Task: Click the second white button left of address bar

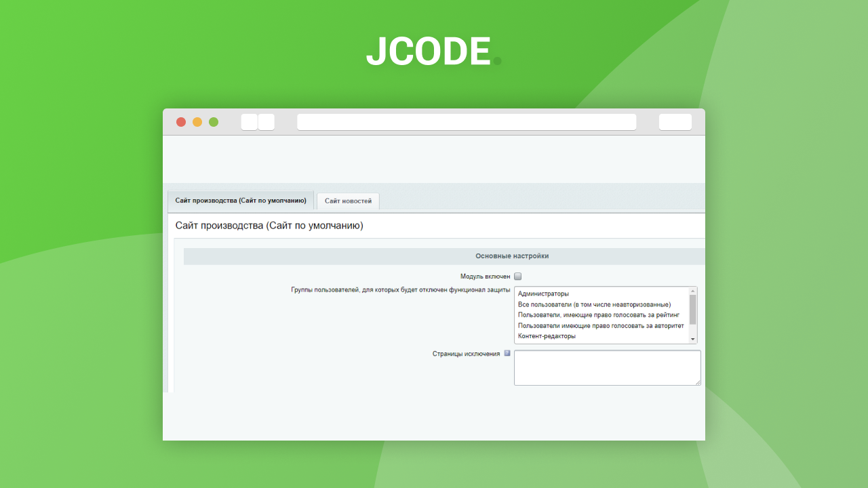Action: click(267, 122)
